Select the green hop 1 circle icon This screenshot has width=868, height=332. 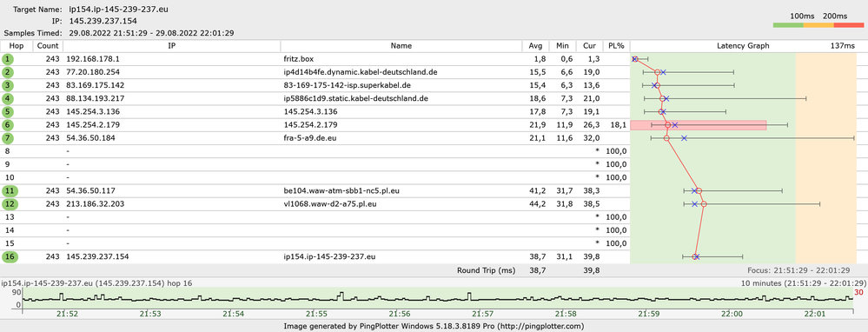point(8,58)
